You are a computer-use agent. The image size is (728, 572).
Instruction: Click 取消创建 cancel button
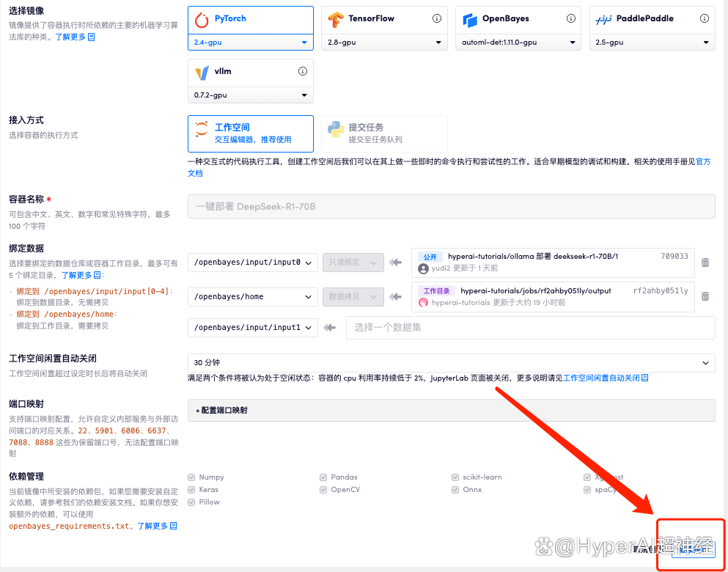coord(648,550)
